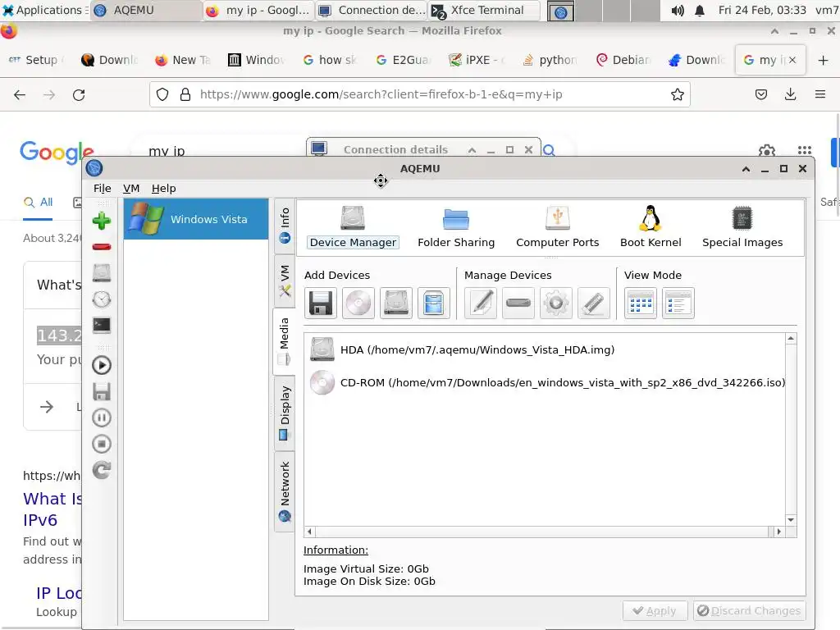Screen dimensions: 840x630
Task: Switch to the Display vertical tab
Action: [285, 413]
